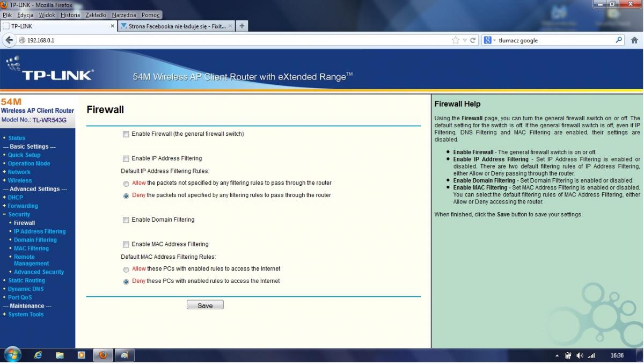The image size is (644, 364).
Task: Open the Windows Start menu
Action: tap(12, 355)
